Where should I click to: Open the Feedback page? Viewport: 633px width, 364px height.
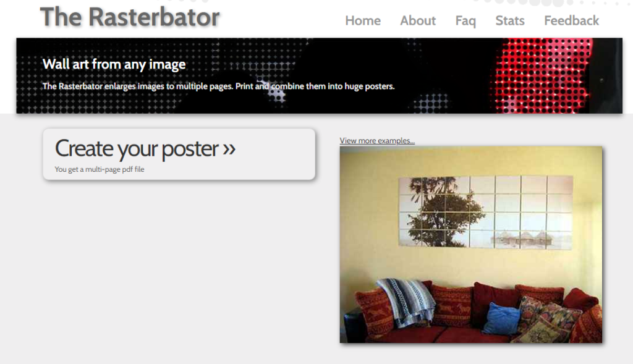pos(571,20)
